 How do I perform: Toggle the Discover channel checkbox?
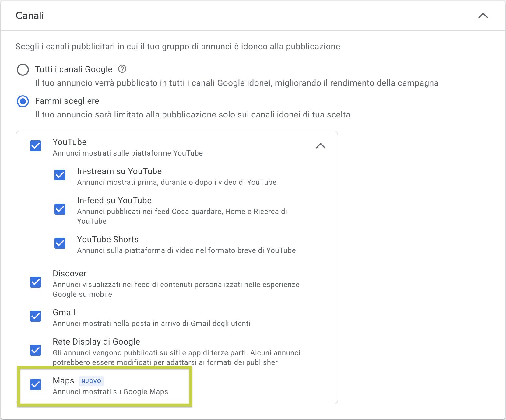36,282
